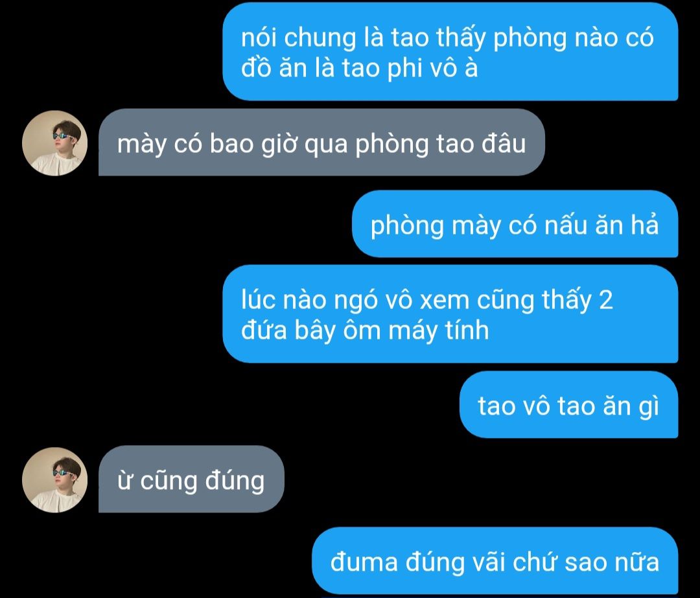Click the word "nấu" in "phòng mày có nấu ăn hả"
Image resolution: width=700 pixels, height=598 pixels.
click(x=565, y=225)
